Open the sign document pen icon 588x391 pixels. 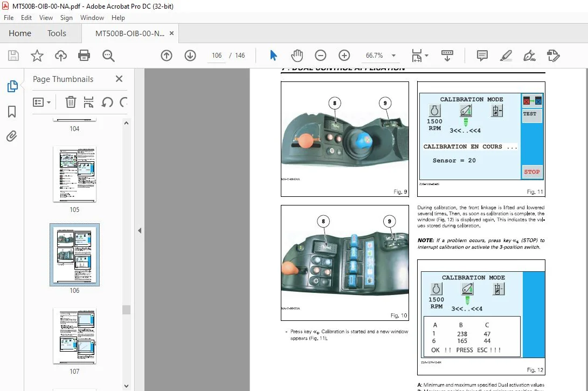point(529,56)
